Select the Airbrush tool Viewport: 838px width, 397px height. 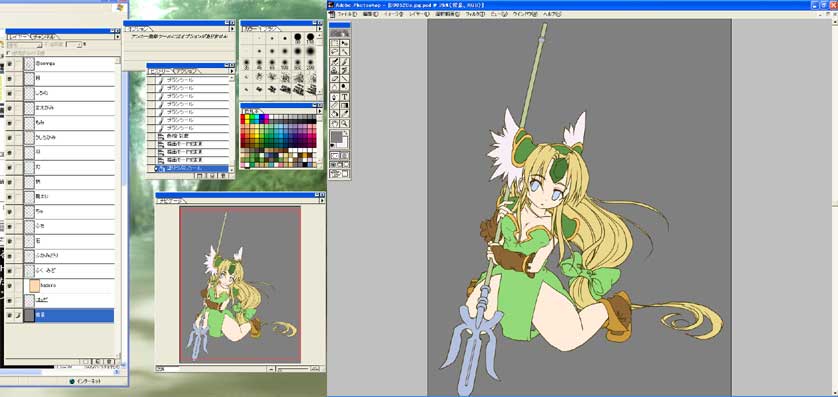coord(335,61)
